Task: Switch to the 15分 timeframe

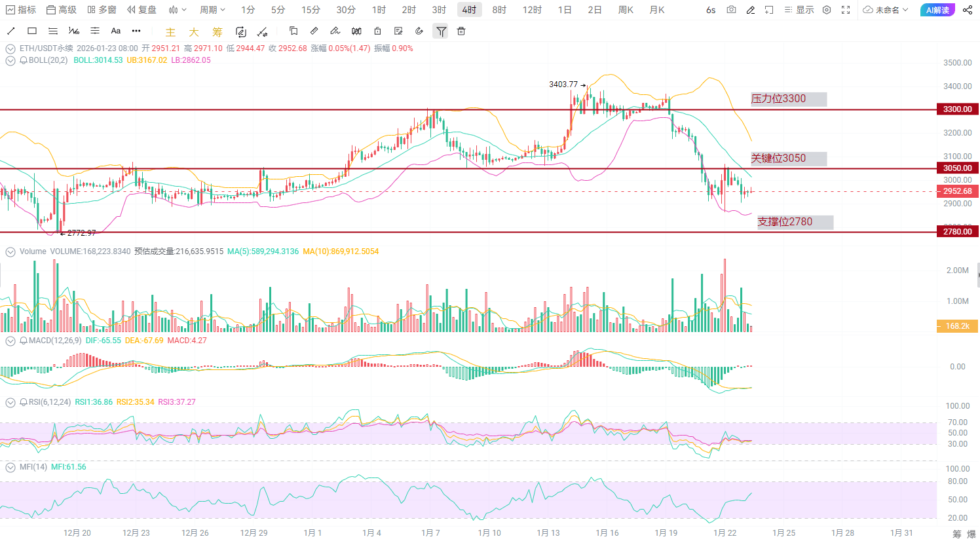Action: tap(311, 10)
